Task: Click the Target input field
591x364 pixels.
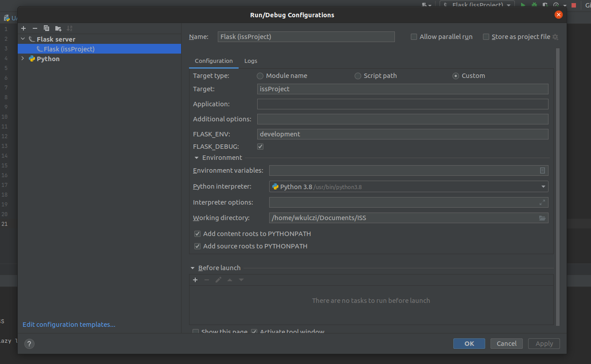Action: (x=403, y=89)
